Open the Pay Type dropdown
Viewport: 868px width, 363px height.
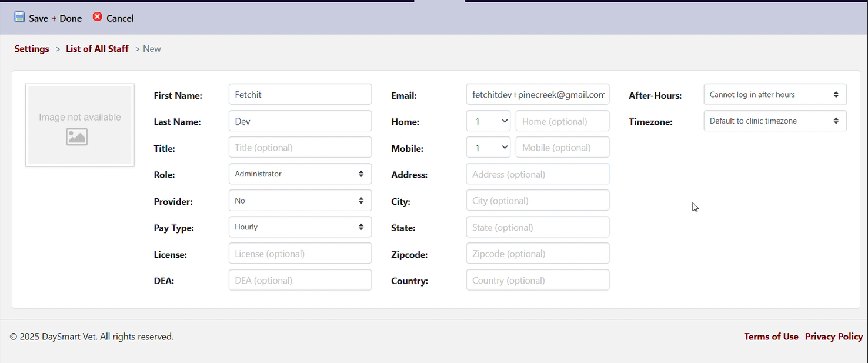coord(300,227)
